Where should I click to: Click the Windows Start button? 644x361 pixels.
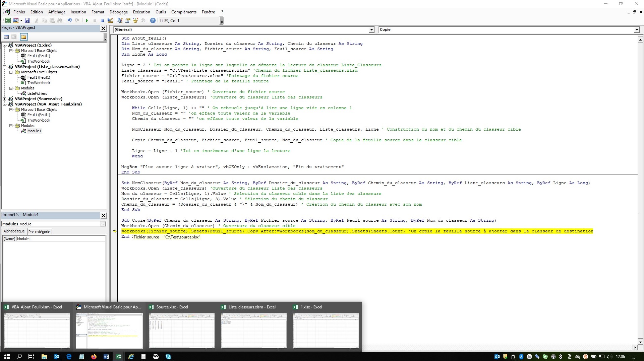(7, 357)
